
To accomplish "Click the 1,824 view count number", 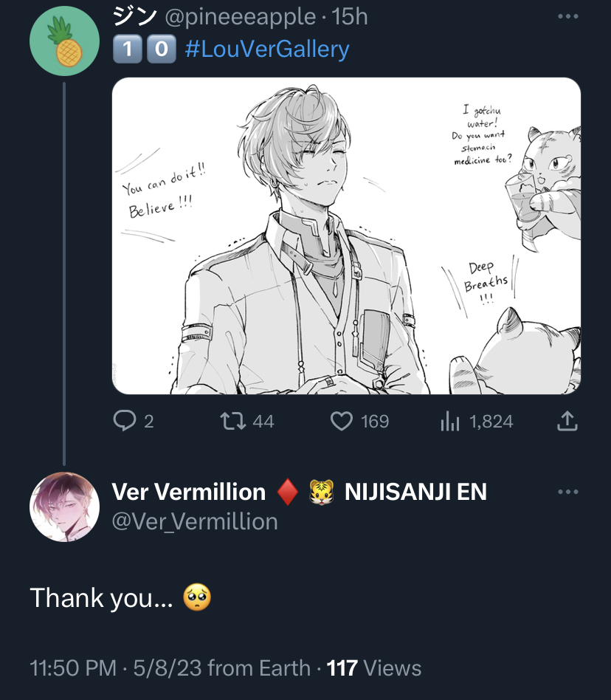I will coord(491,422).
